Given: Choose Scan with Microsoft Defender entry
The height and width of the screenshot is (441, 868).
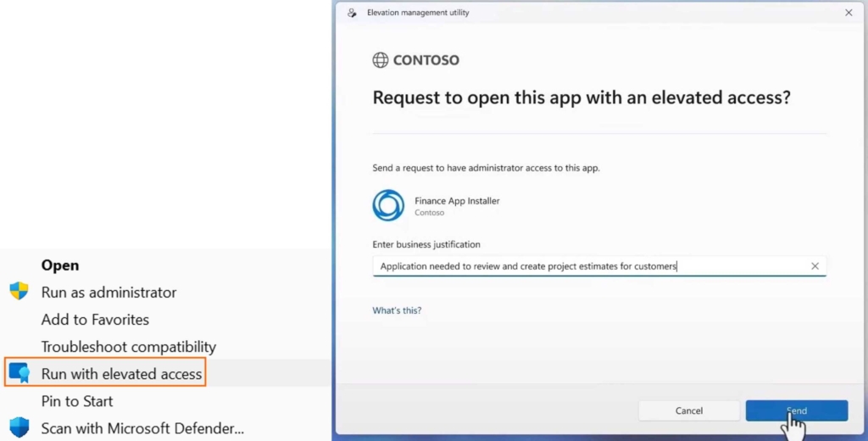Looking at the screenshot, I should click(142, 428).
